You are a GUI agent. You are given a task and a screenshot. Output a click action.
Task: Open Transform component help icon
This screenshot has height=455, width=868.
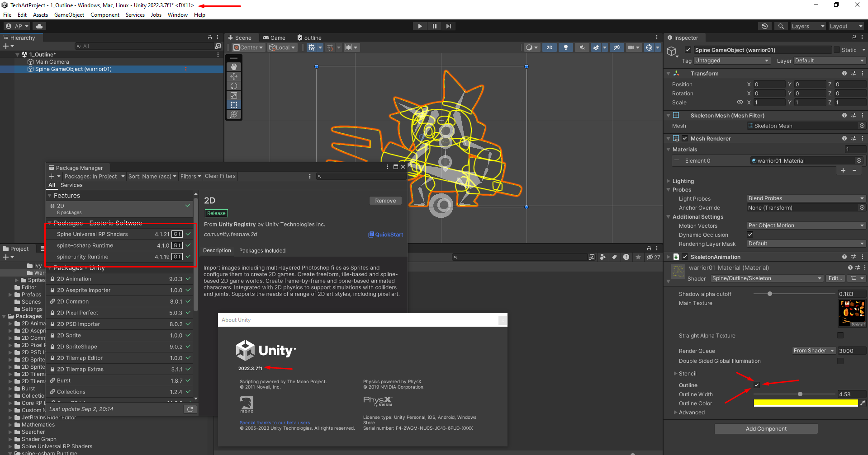[x=844, y=73]
